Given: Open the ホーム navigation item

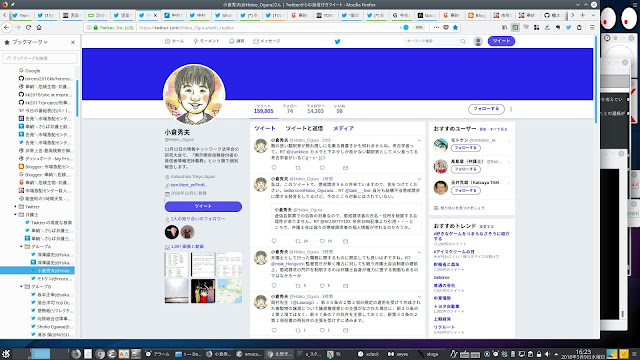Looking at the screenshot, I should coord(174,41).
